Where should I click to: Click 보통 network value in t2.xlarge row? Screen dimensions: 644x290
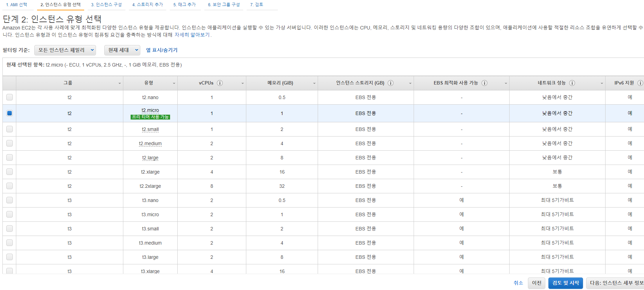pyautogui.click(x=557, y=172)
